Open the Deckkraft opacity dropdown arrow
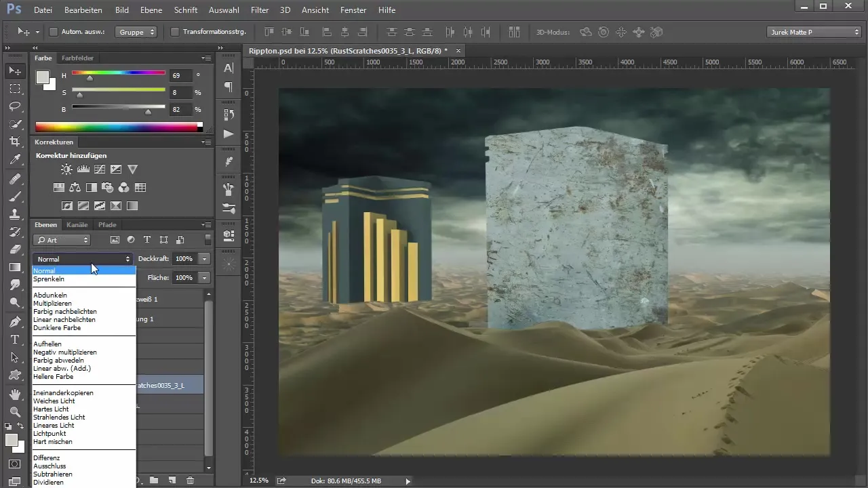 coord(204,259)
